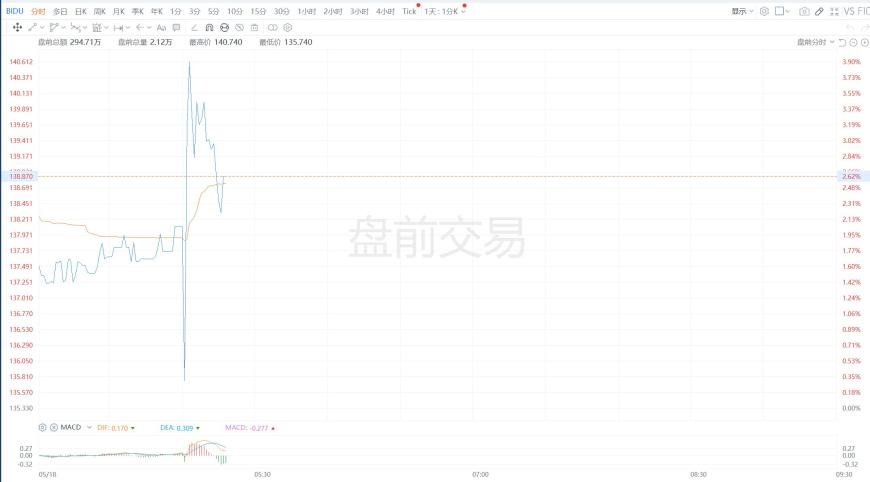The height and width of the screenshot is (482, 870).
Task: Select the 5分 interval
Action: pos(214,11)
